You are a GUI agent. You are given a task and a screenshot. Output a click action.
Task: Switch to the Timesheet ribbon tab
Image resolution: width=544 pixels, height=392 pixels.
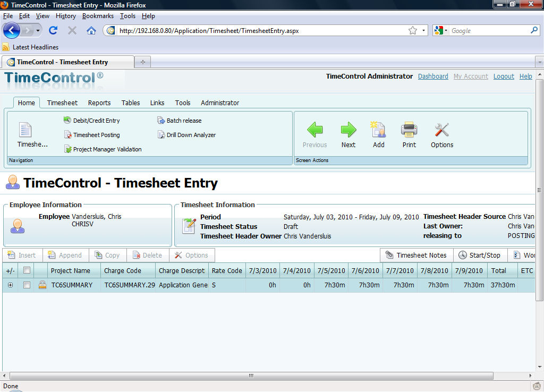click(x=62, y=103)
